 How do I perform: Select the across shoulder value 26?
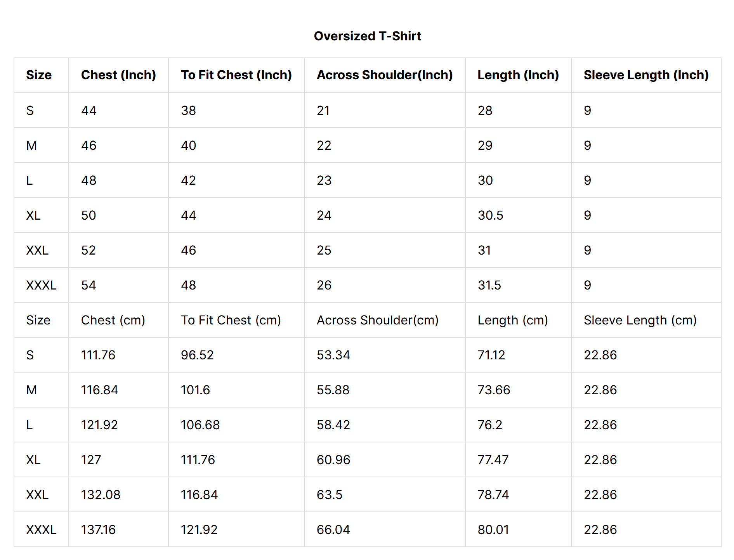tap(324, 285)
